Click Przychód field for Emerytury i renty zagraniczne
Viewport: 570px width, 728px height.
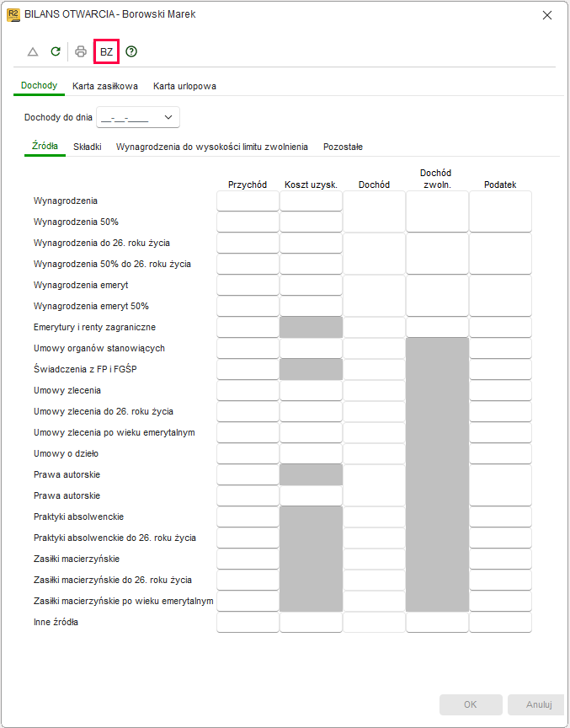click(x=248, y=327)
